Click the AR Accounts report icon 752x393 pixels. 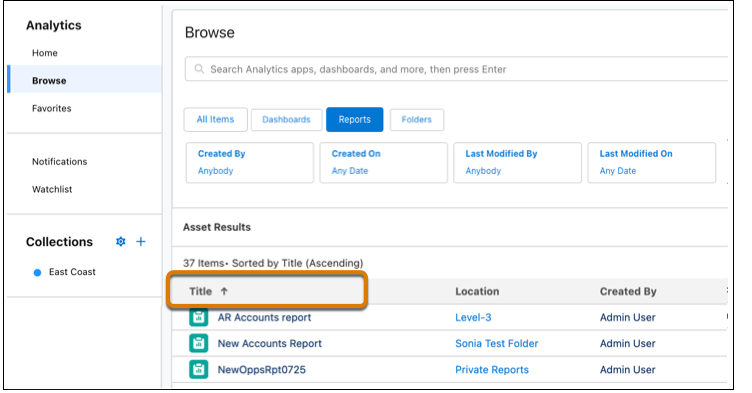click(199, 317)
